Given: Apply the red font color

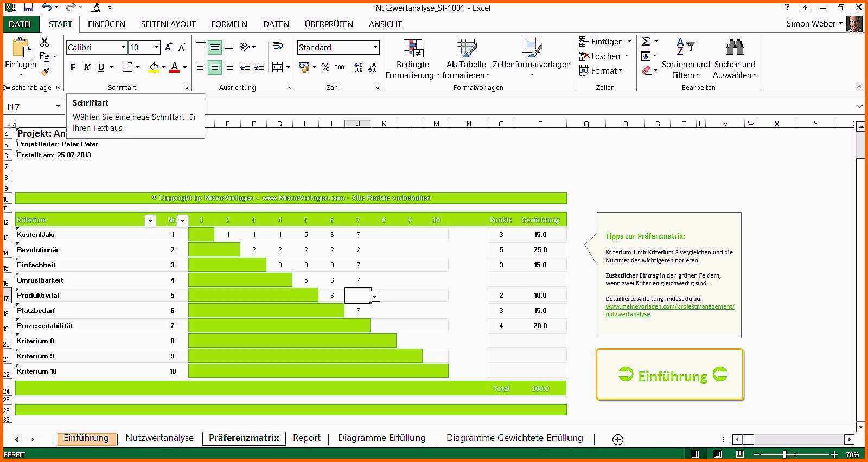Looking at the screenshot, I should 175,67.
